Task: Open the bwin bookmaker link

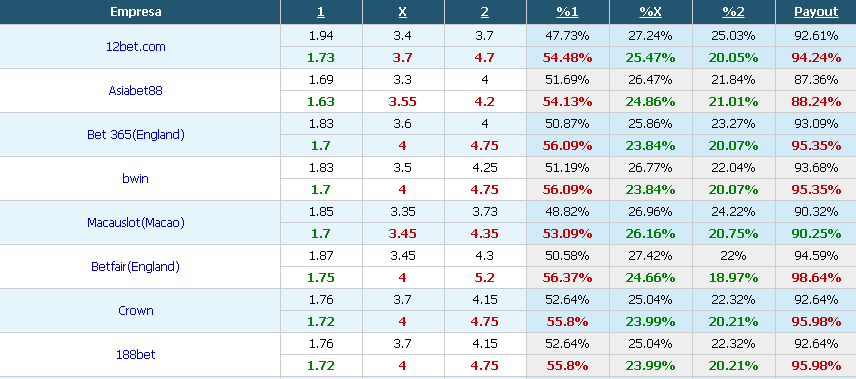Action: point(135,179)
